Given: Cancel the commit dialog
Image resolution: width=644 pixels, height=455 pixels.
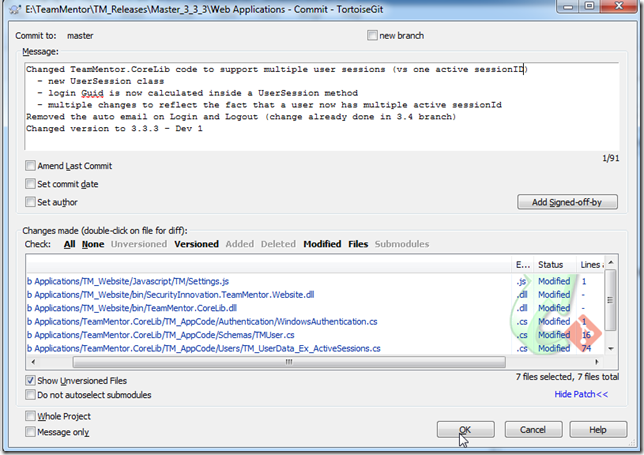Looking at the screenshot, I should coord(533,430).
